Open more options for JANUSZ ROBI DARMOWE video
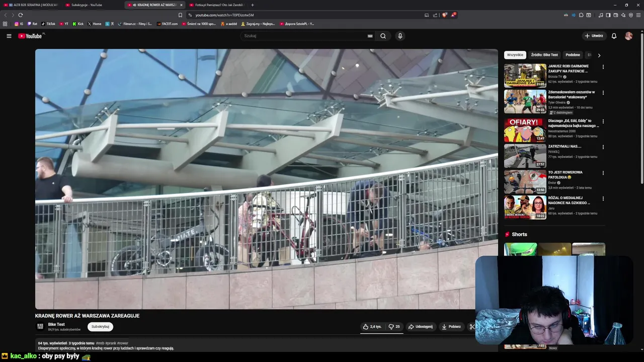 coord(603,67)
